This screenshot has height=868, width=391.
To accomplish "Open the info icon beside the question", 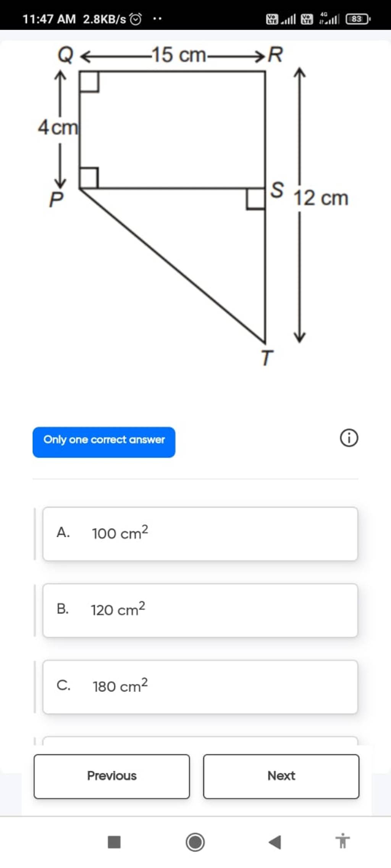I will (x=350, y=438).
